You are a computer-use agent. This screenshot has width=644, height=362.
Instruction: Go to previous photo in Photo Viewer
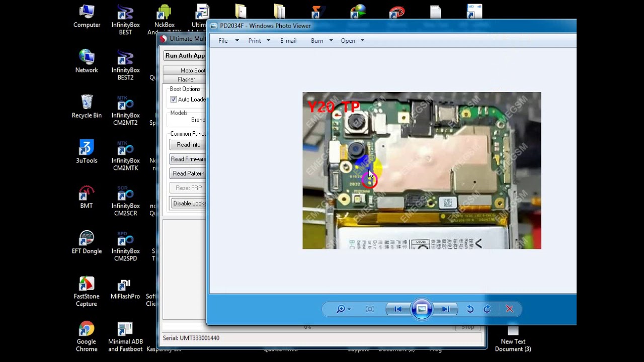point(398,309)
